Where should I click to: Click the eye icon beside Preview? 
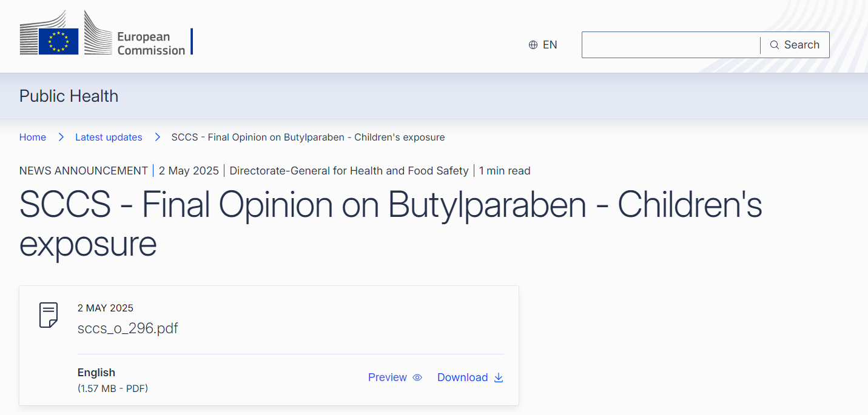point(417,377)
